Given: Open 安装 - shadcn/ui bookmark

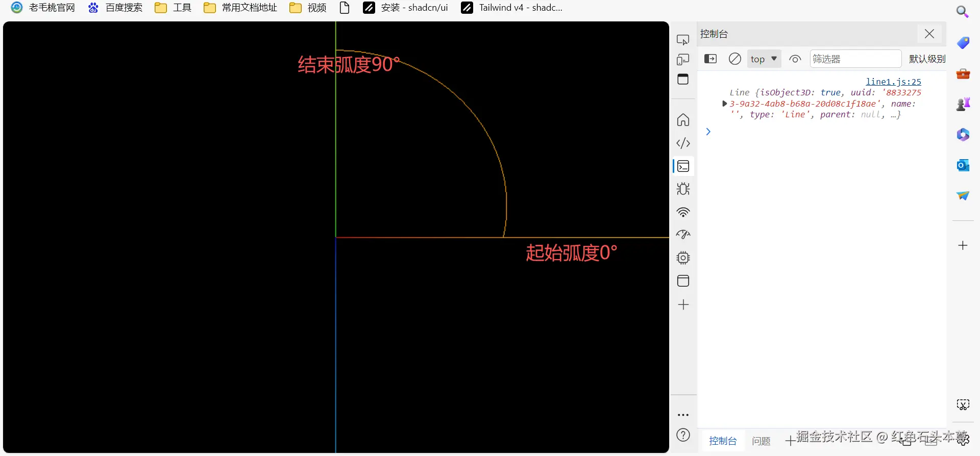Looking at the screenshot, I should 405,8.
